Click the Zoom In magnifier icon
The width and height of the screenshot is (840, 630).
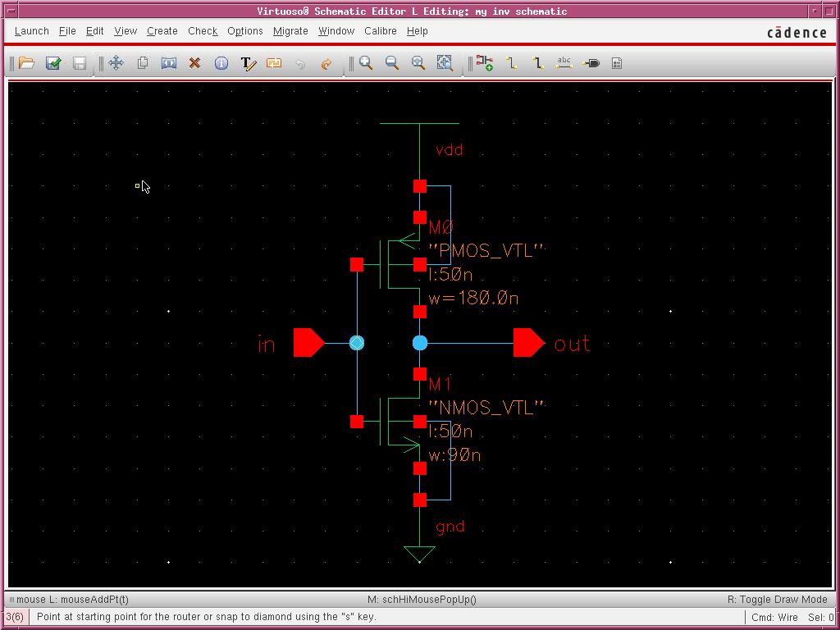coord(366,63)
